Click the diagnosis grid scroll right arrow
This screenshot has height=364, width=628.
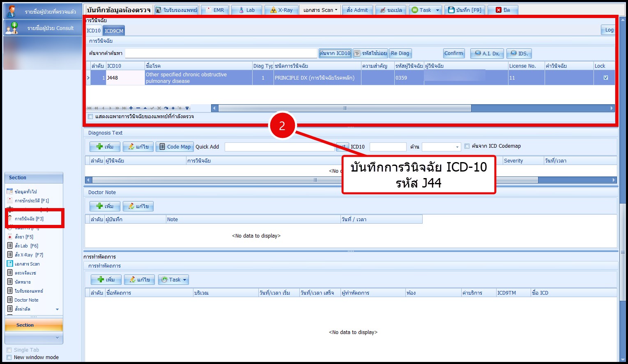[x=612, y=108]
